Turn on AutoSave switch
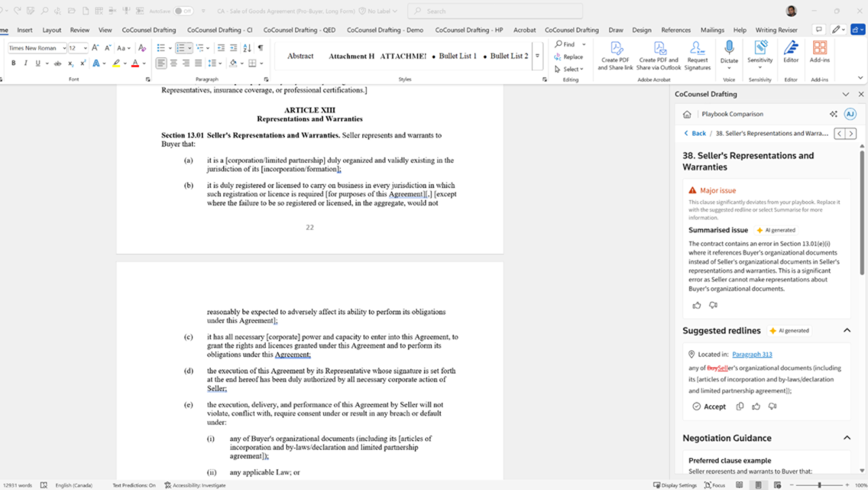This screenshot has width=868, height=490. pyautogui.click(x=182, y=11)
